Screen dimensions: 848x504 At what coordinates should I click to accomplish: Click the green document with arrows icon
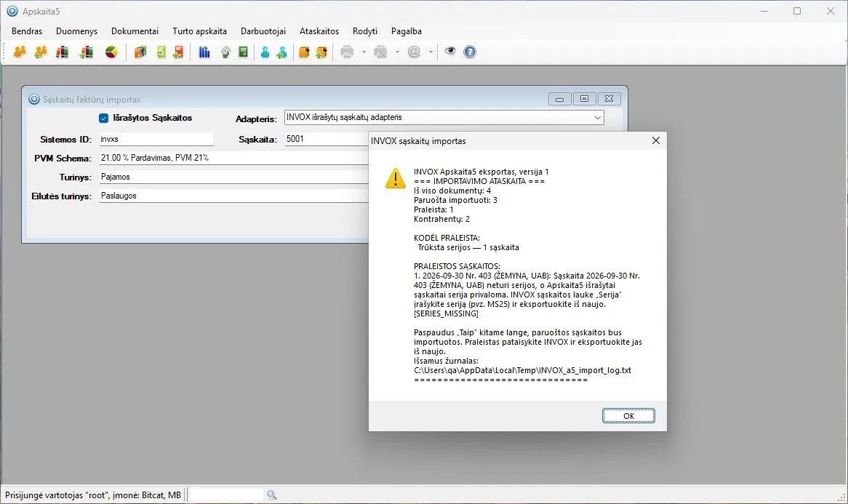tap(161, 52)
